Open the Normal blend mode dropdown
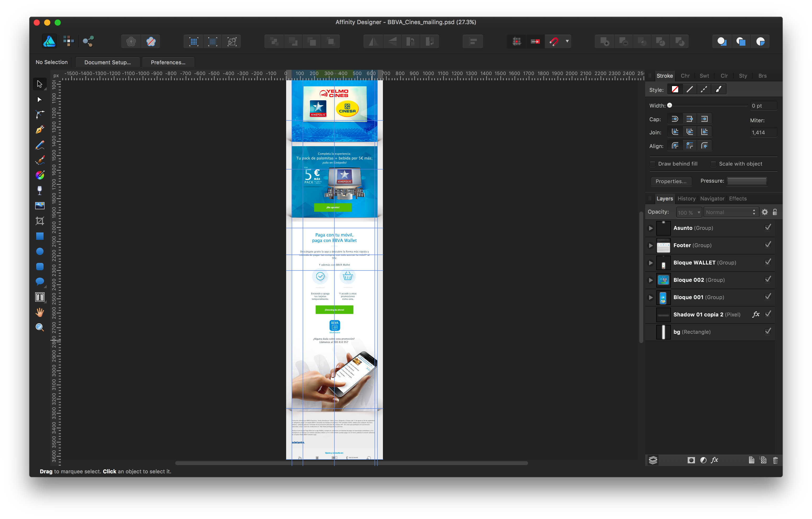Image resolution: width=812 pixels, height=519 pixels. coord(731,212)
